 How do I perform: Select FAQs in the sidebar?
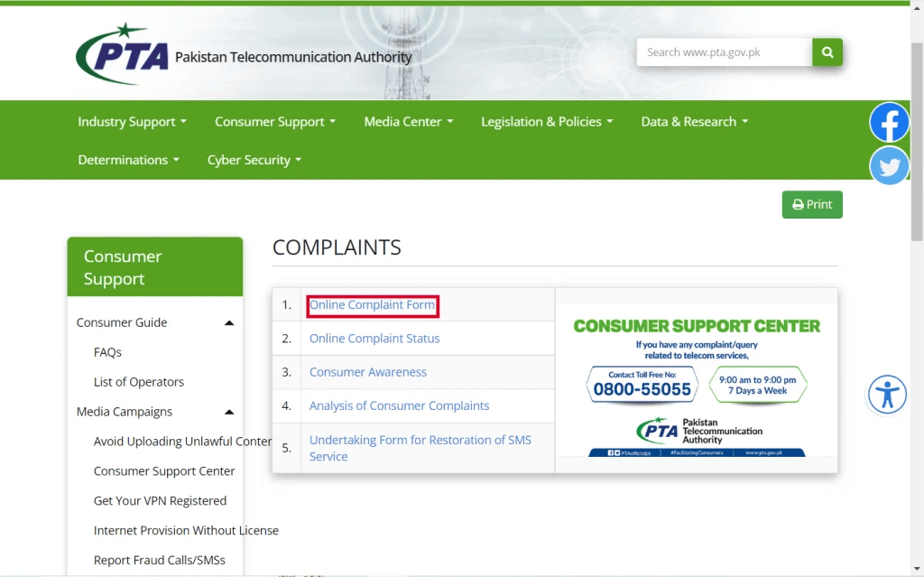pos(107,352)
